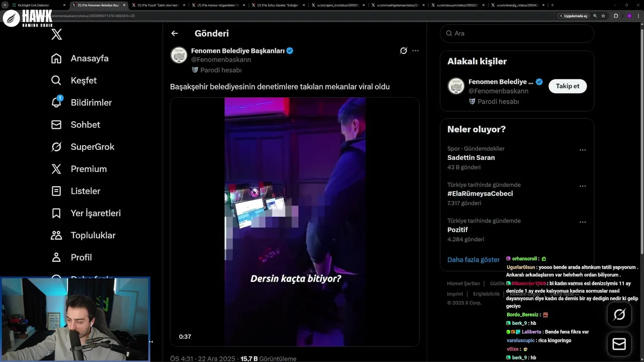644x362 pixels.
Task: Open Listeler icon in sidebar
Action: pyautogui.click(x=56, y=191)
